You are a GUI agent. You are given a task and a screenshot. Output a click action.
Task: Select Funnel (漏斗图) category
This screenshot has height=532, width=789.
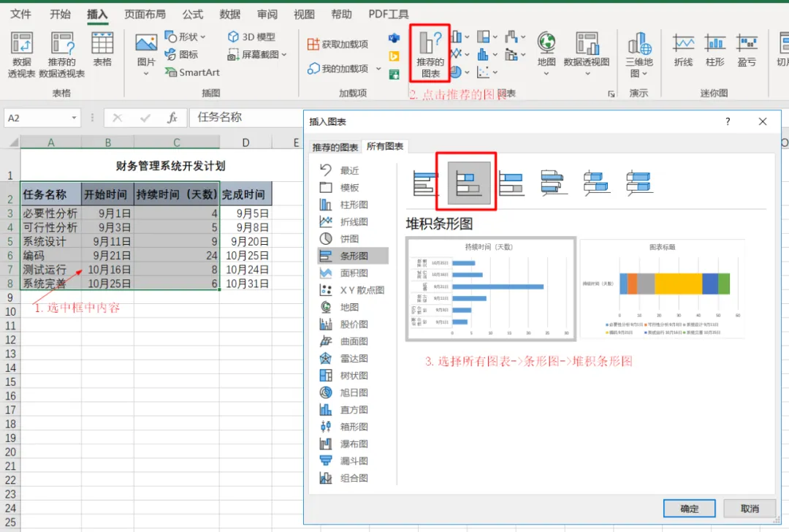tap(352, 461)
